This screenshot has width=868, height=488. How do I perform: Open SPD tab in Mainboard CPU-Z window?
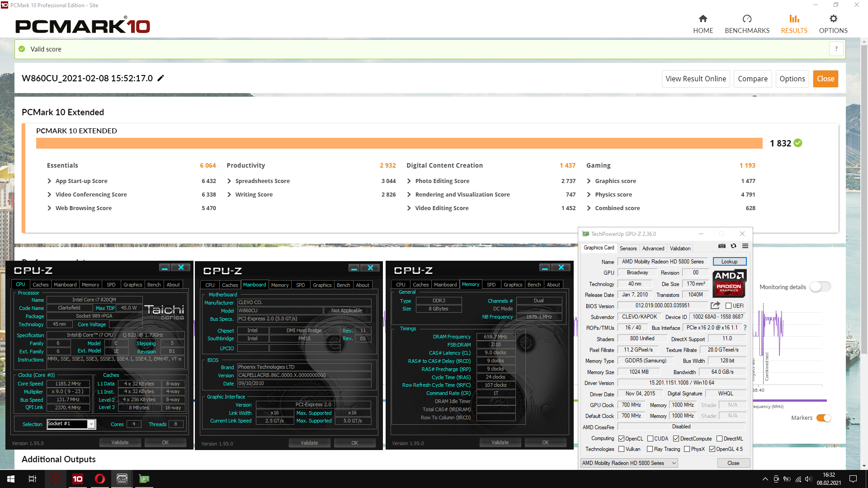[x=301, y=285]
